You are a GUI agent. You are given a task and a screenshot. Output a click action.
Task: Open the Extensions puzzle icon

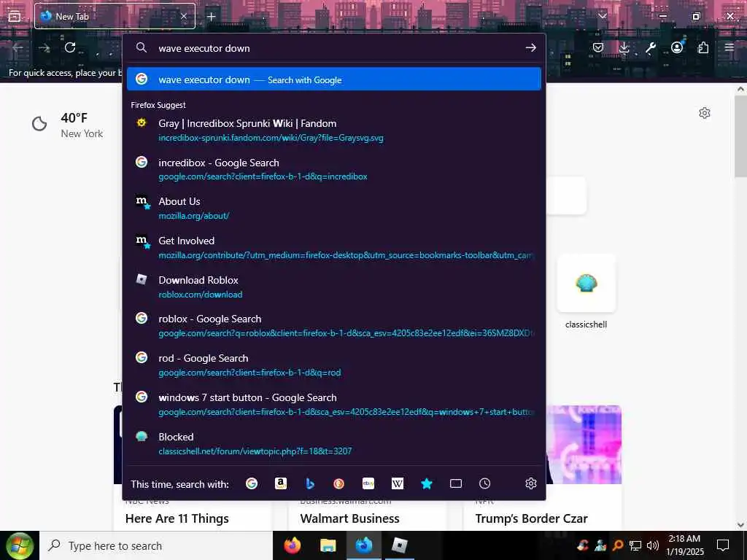pos(703,47)
